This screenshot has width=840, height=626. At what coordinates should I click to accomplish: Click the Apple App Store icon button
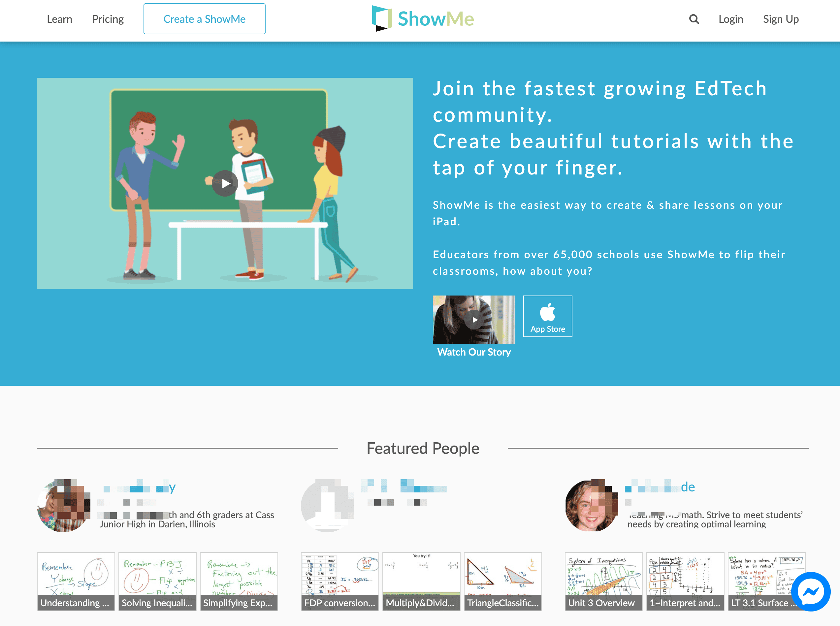tap(547, 316)
